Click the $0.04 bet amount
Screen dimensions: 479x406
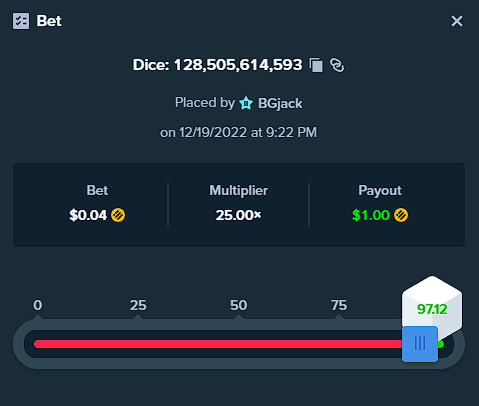(x=88, y=215)
